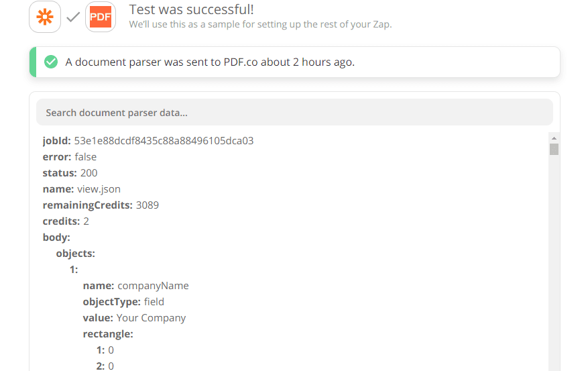Screen dimensions: 588x371
Task: Collapse the objects node
Action: point(75,254)
